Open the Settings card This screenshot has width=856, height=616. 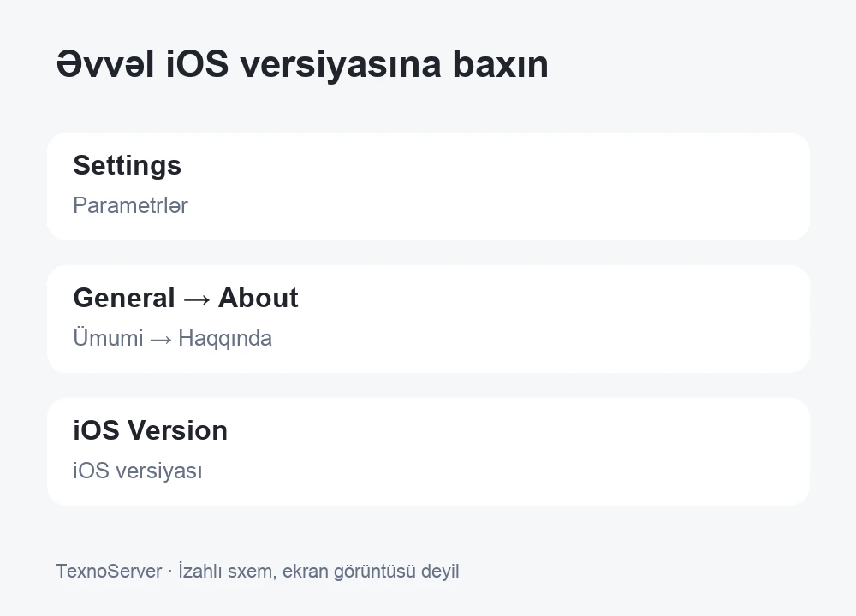coord(428,186)
